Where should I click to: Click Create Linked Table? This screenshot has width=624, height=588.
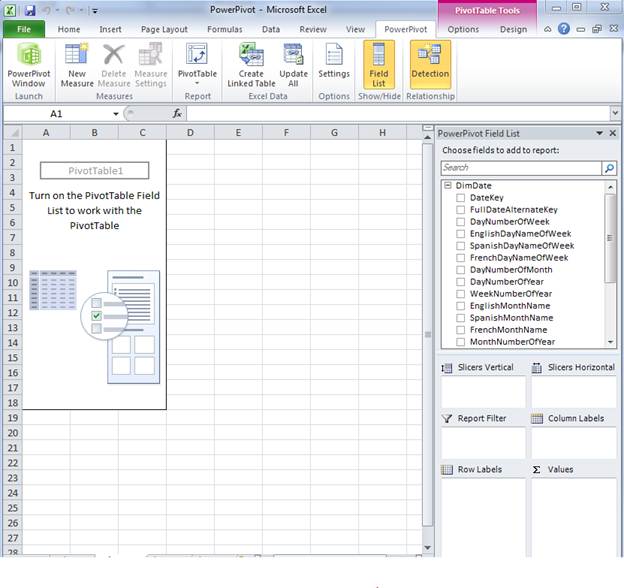coord(251,65)
